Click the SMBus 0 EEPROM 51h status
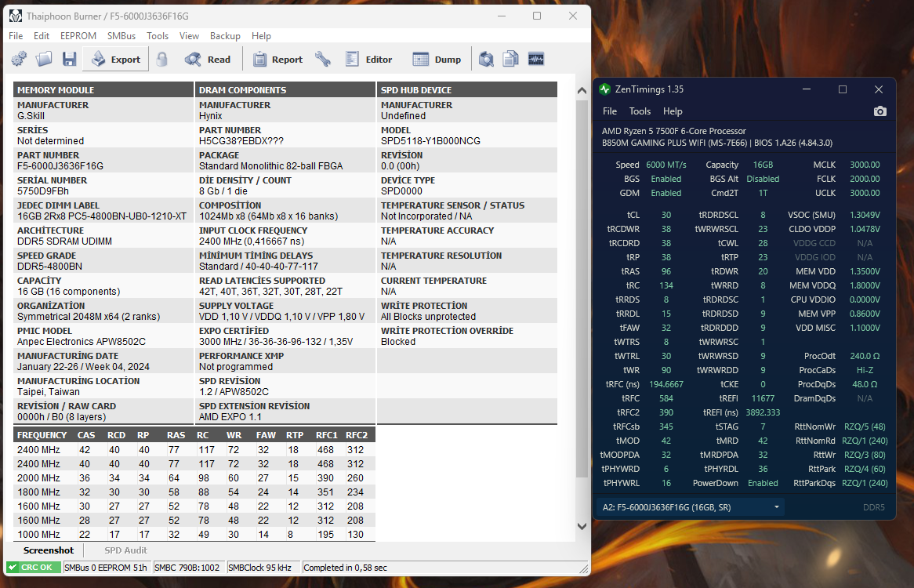 pos(106,567)
